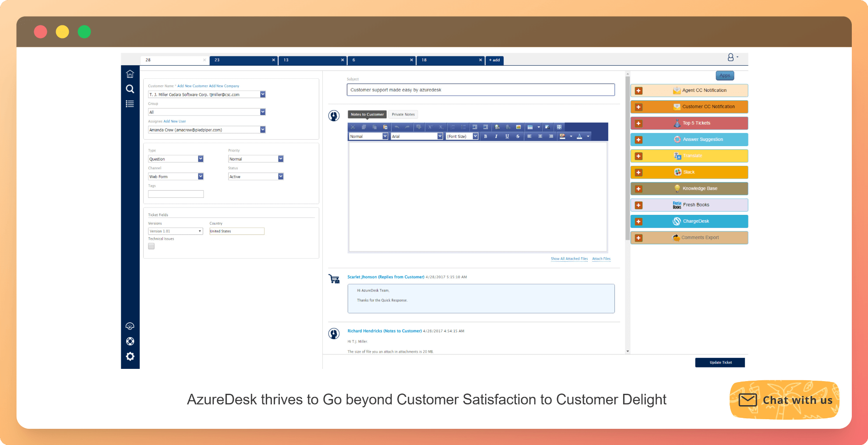
Task: Open the help lifebuoy icon in sidebar
Action: [x=130, y=341]
